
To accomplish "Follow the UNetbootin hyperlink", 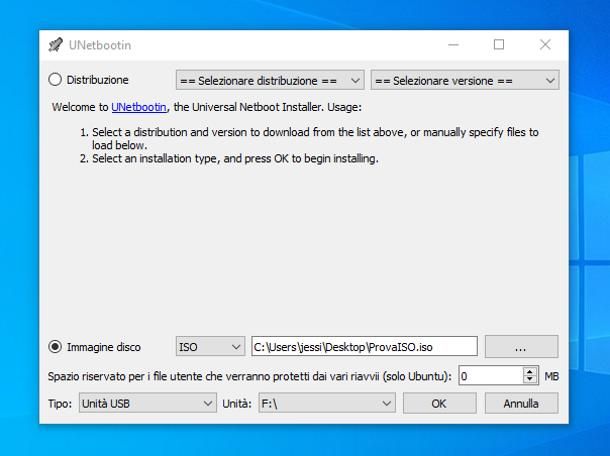I will pos(139,107).
